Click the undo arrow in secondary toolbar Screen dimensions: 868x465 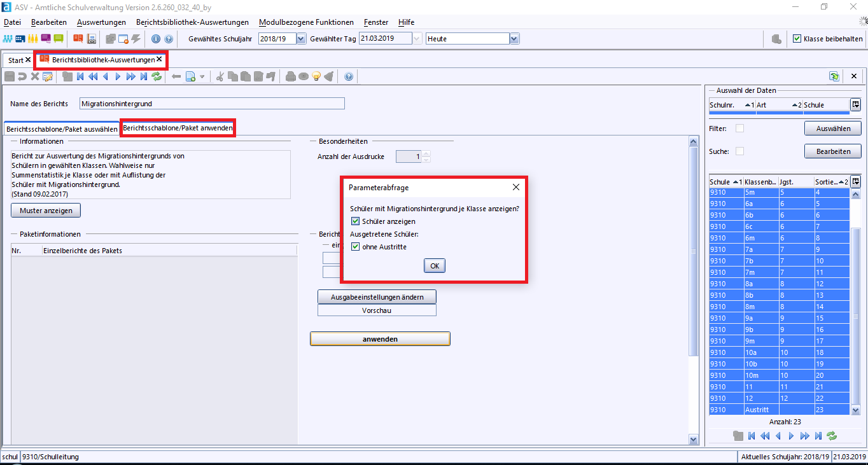click(22, 76)
